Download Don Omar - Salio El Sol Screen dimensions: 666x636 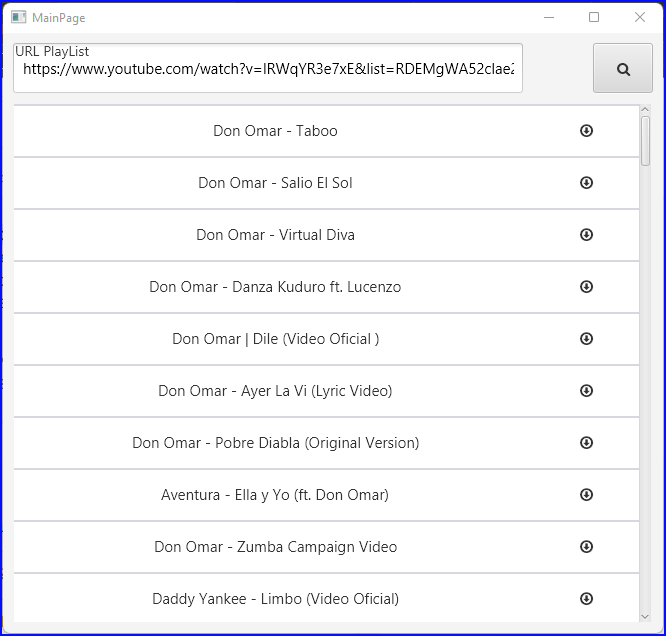point(586,183)
